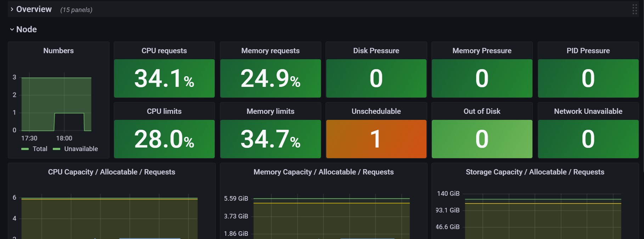Viewport: 644px width, 239px height.
Task: Click the CPU limits 28.0% value
Action: 164,139
